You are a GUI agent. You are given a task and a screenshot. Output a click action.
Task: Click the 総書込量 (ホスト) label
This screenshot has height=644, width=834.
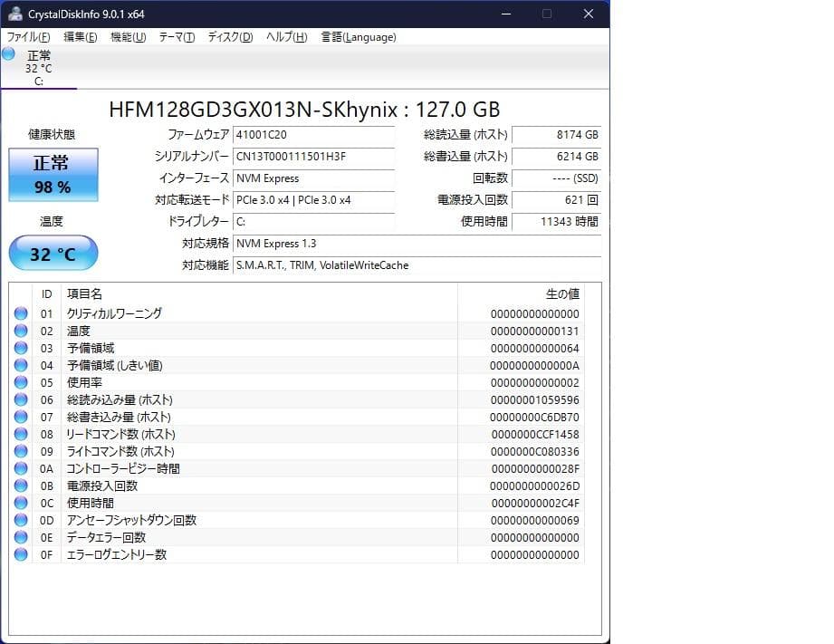click(x=465, y=157)
